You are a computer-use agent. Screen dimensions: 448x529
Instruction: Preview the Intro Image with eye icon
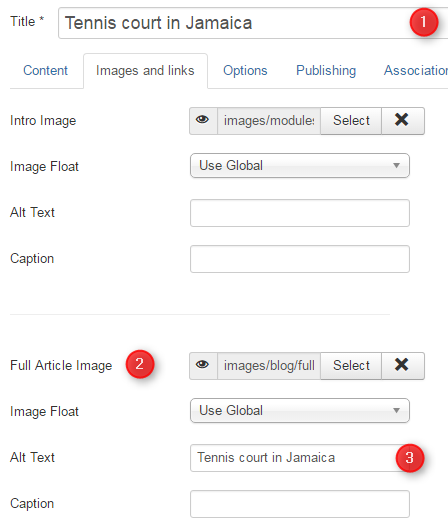click(x=203, y=121)
